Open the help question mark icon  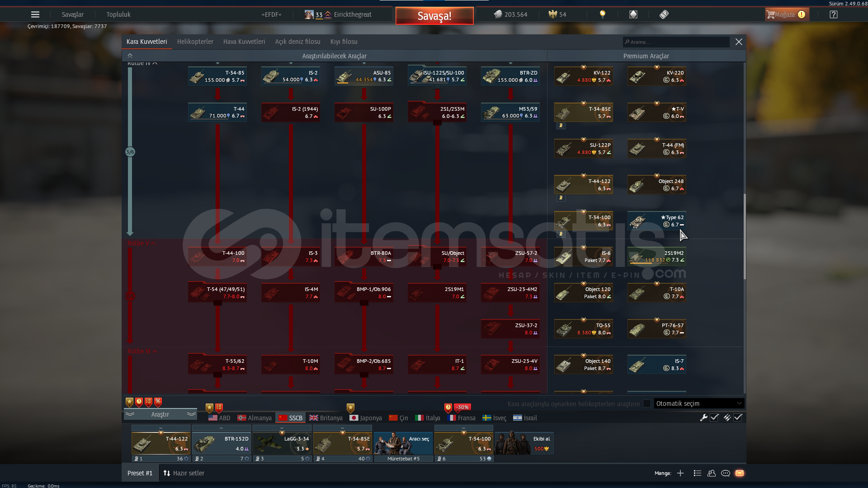coord(834,14)
